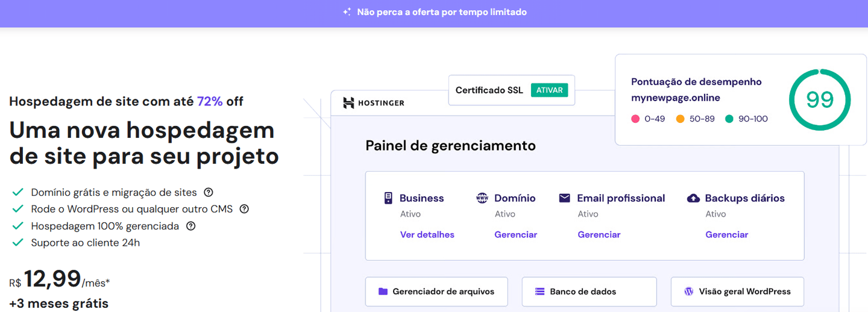
Task: Click the Ativo status under Backups diários
Action: [x=716, y=214]
